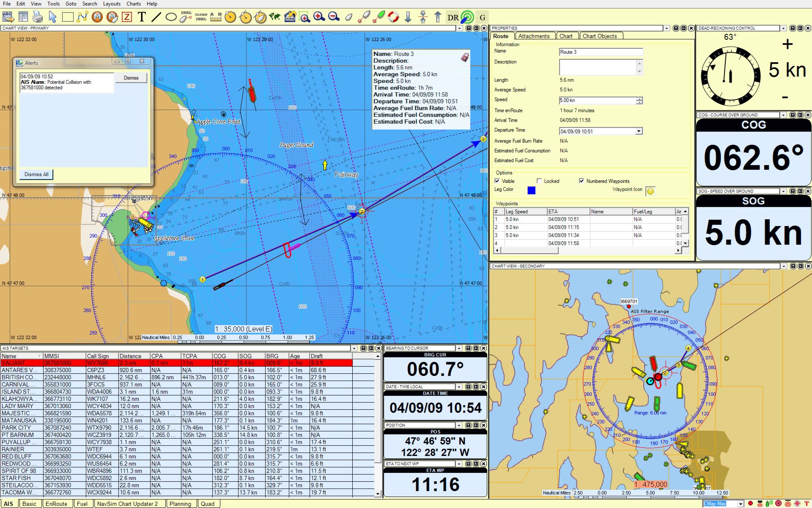Select the route creation tool
Viewport: 812px width, 508px height.
pyautogui.click(x=82, y=17)
